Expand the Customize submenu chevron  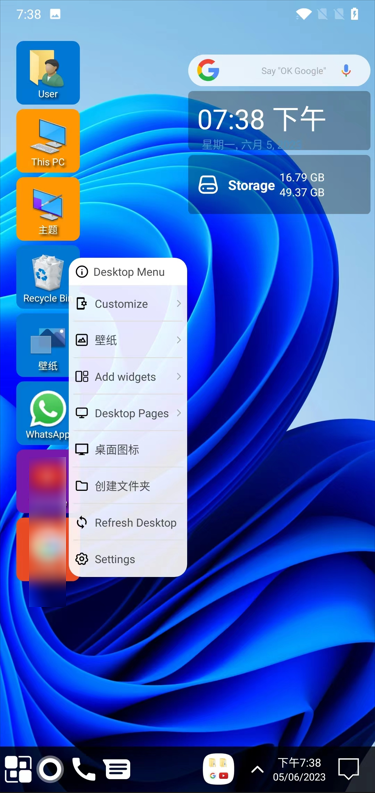pyautogui.click(x=179, y=303)
